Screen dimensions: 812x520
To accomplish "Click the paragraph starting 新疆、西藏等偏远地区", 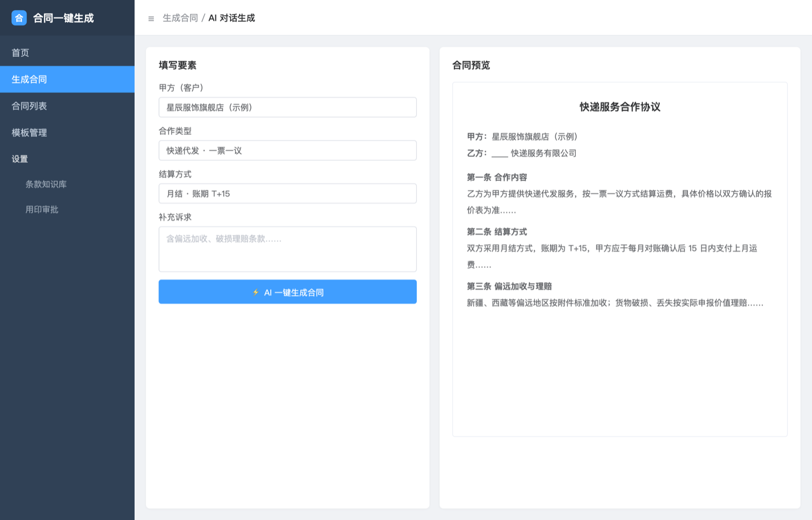I will click(615, 303).
